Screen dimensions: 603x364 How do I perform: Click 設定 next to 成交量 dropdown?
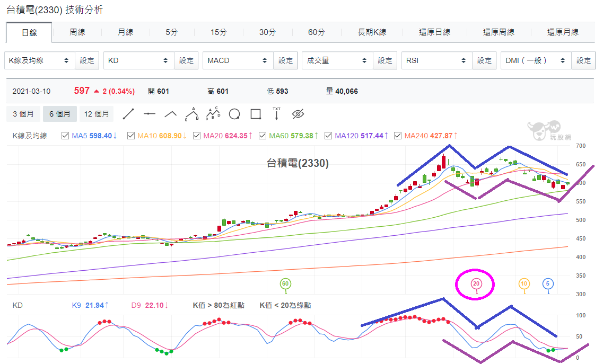click(x=384, y=60)
